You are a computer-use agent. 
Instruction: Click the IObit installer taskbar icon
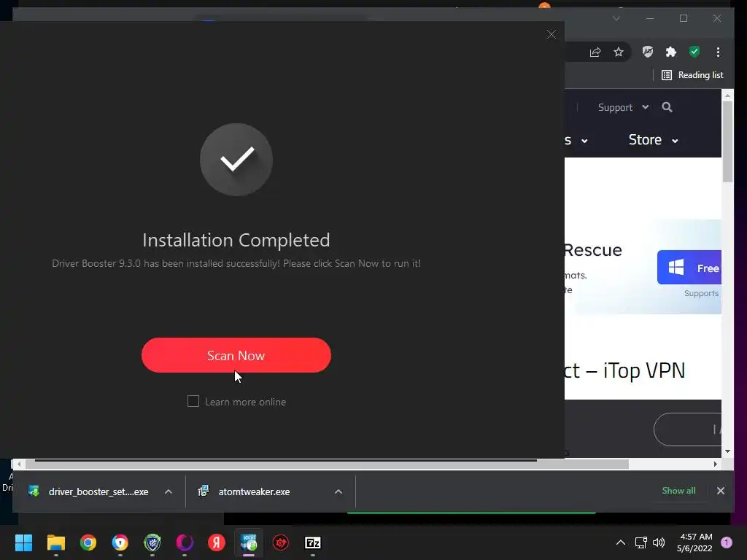[x=249, y=542]
